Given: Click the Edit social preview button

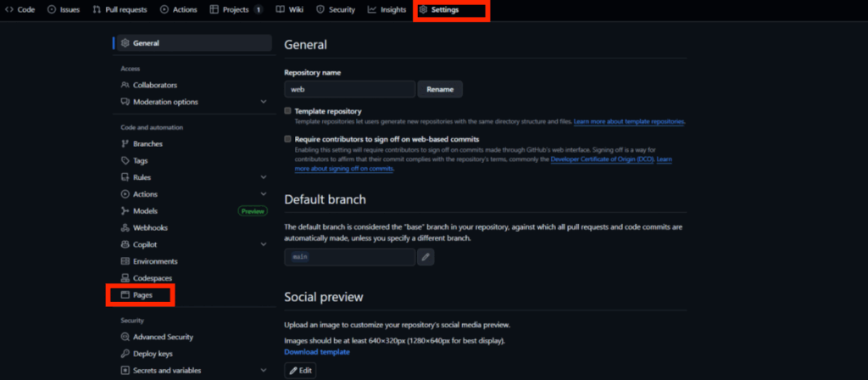Looking at the screenshot, I should (301, 371).
